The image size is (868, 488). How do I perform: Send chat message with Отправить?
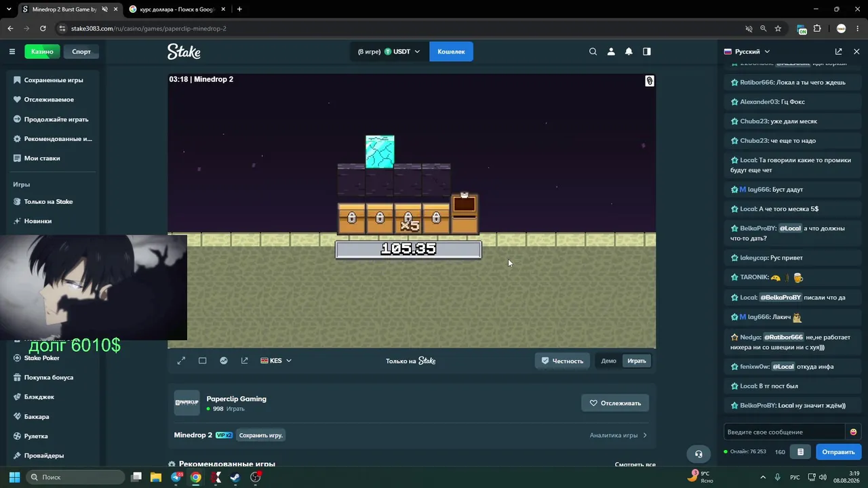point(838,452)
